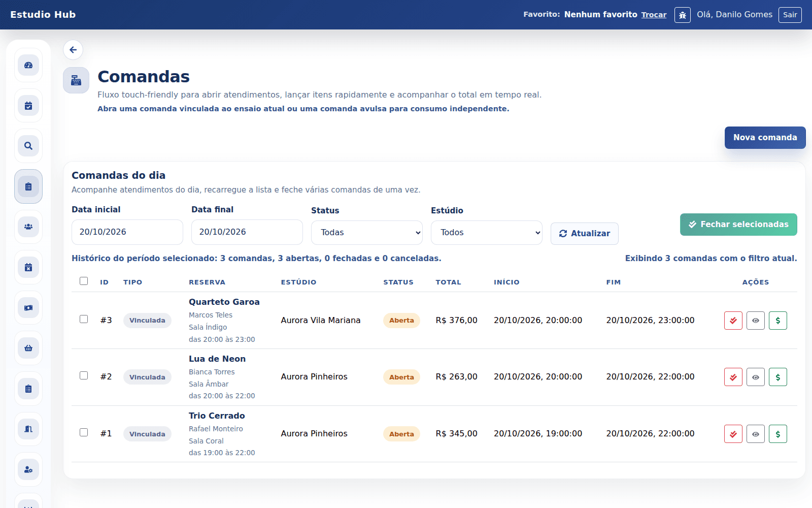Open payment for comanda #2 dollar icon

tap(777, 377)
